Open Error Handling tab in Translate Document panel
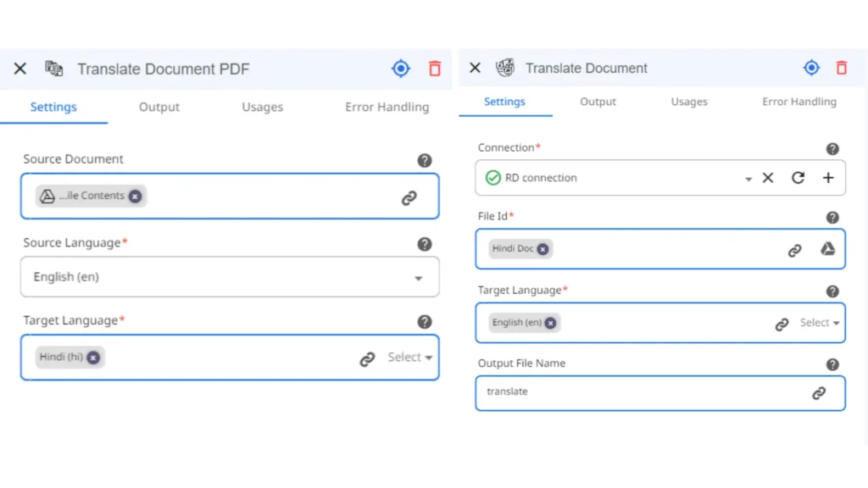 [798, 102]
